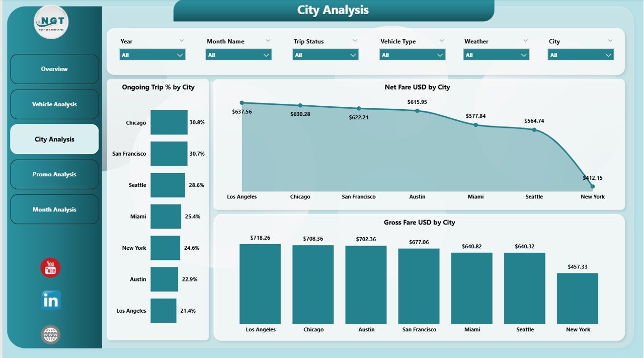Viewport: 644px width, 358px height.
Task: Select the NGT logo at the top
Action: tap(50, 22)
